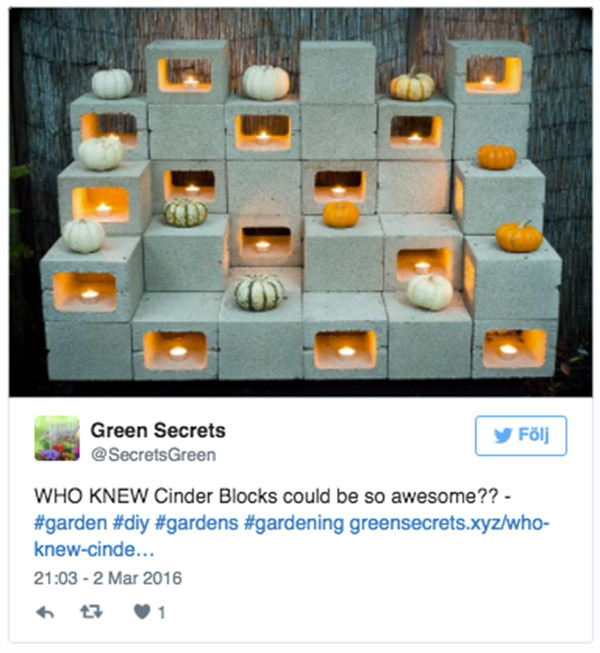Open the #diy hashtag link
This screenshot has height=653, width=600.
(x=131, y=523)
